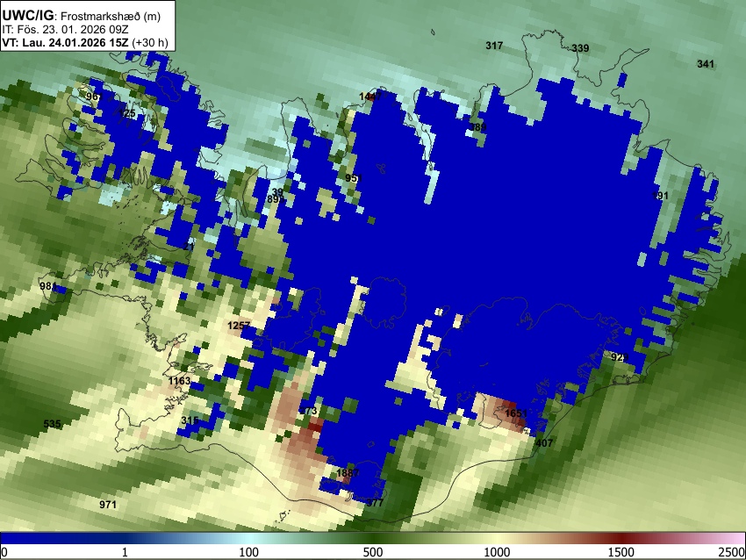Click the legend label 1000

tap(497, 552)
